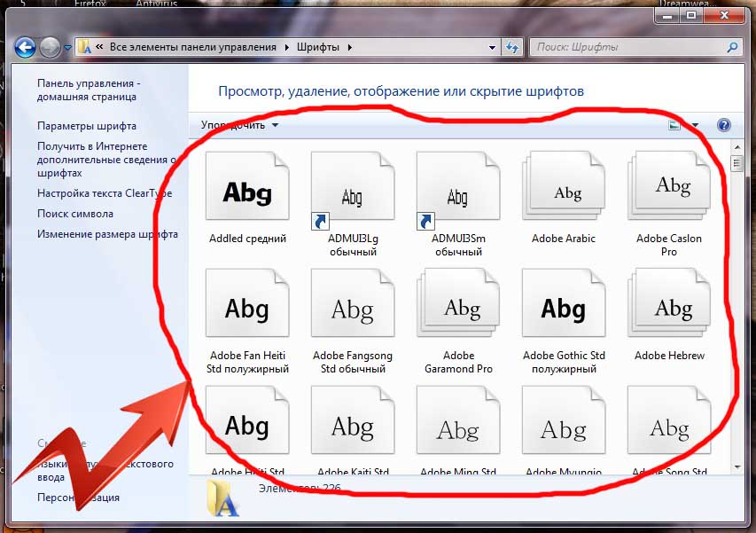Go back with the blue Back arrow

click(x=25, y=47)
